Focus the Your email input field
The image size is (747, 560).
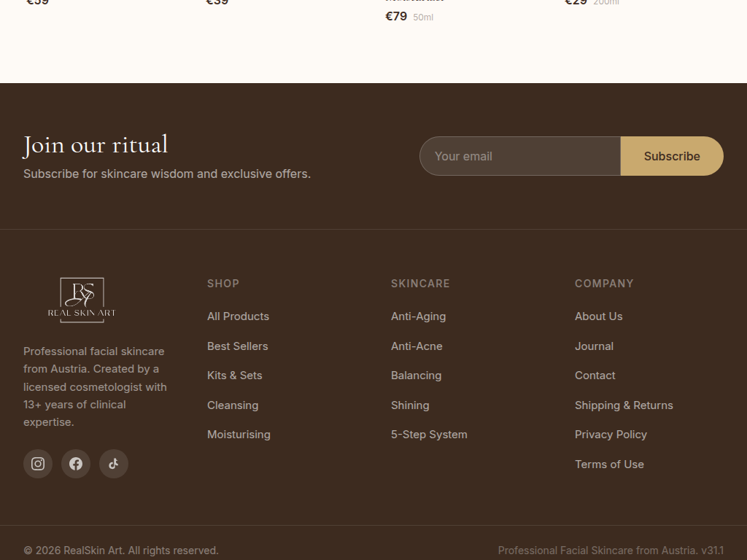[x=519, y=156]
